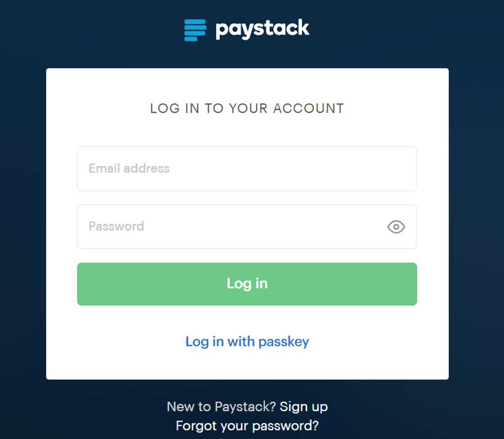Show password using the eye icon
The image size is (504, 439).
pos(396,227)
